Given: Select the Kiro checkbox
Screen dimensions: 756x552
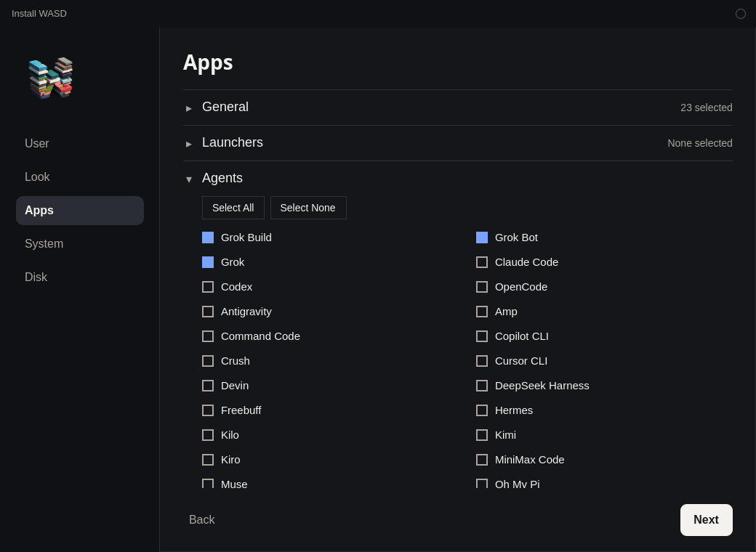Looking at the screenshot, I should pos(208,460).
